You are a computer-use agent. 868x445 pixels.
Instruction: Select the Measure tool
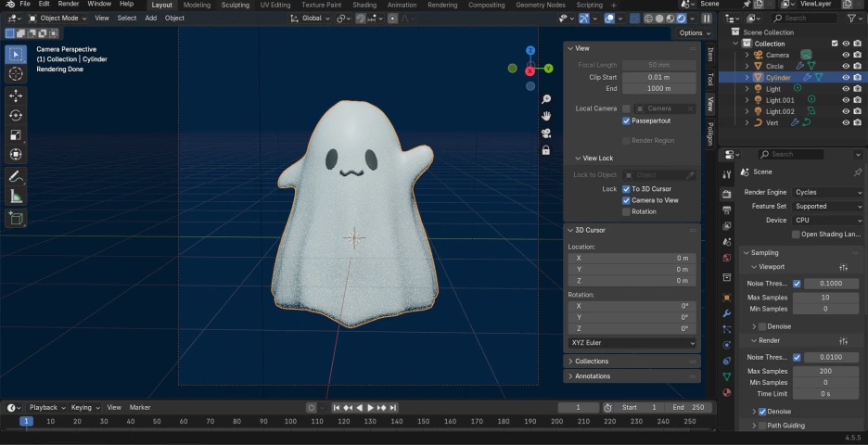pyautogui.click(x=16, y=196)
